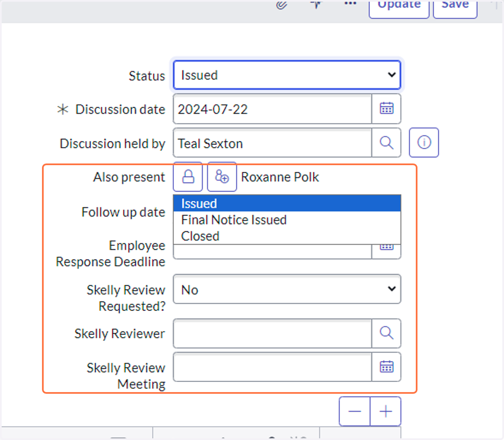Add me to the Also present list
This screenshot has width=504, height=440.
coord(222,177)
